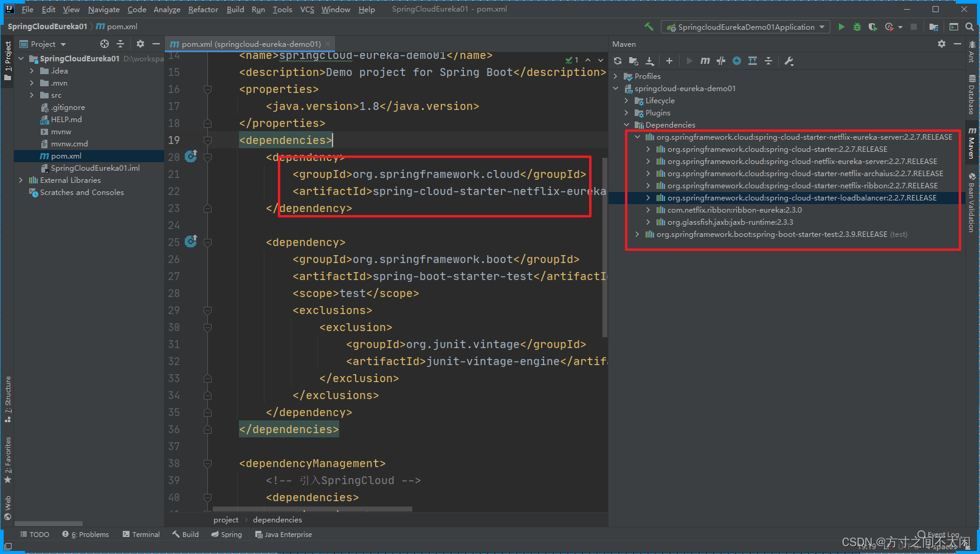
Task: Click Select Opened File target icon
Action: pos(105,44)
